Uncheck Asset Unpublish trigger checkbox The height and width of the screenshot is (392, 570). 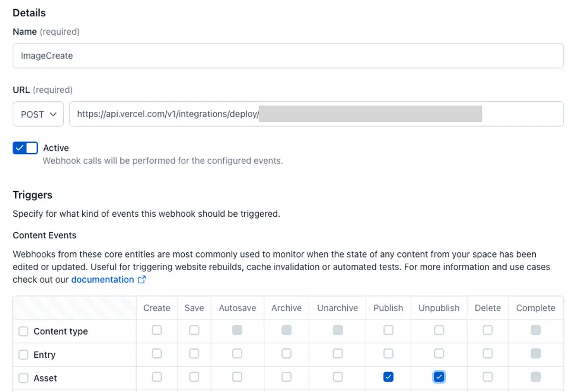pyautogui.click(x=439, y=377)
